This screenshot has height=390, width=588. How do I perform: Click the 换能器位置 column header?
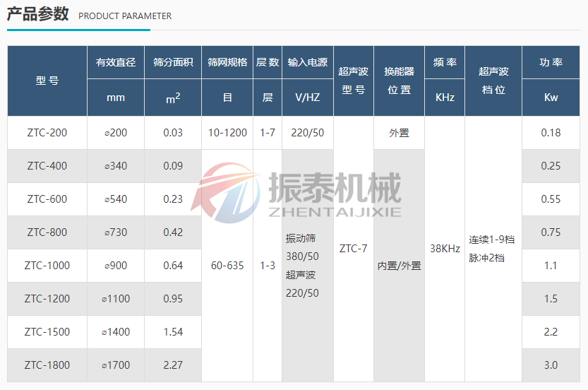tap(399, 81)
